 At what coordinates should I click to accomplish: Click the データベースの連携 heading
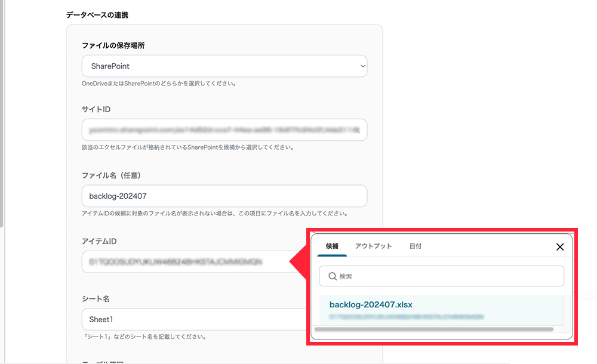[97, 15]
